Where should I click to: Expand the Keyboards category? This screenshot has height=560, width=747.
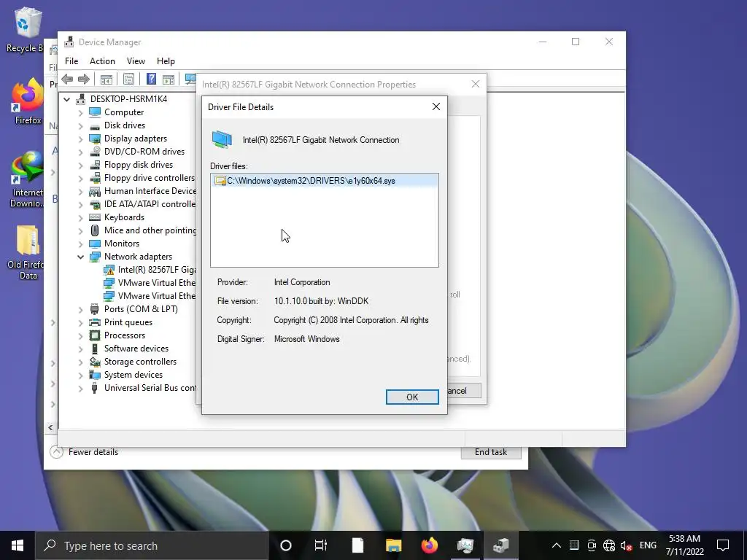coord(80,217)
